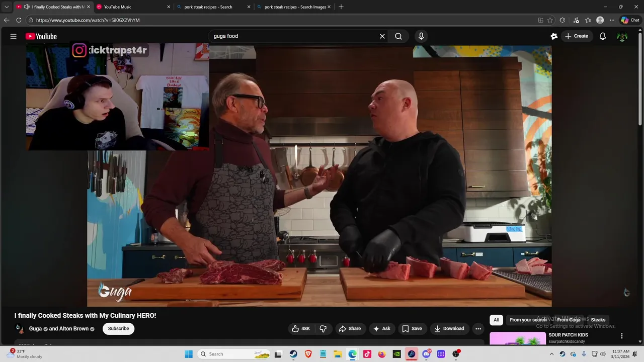Mute the tab via speaker icon

click(x=26, y=7)
